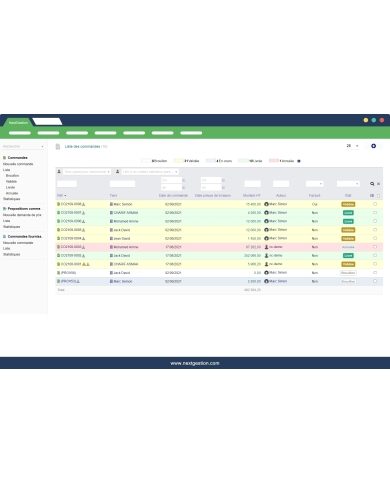The image size is (390, 484).
Task: Open the linked contact filter dropdown
Action: point(150,172)
